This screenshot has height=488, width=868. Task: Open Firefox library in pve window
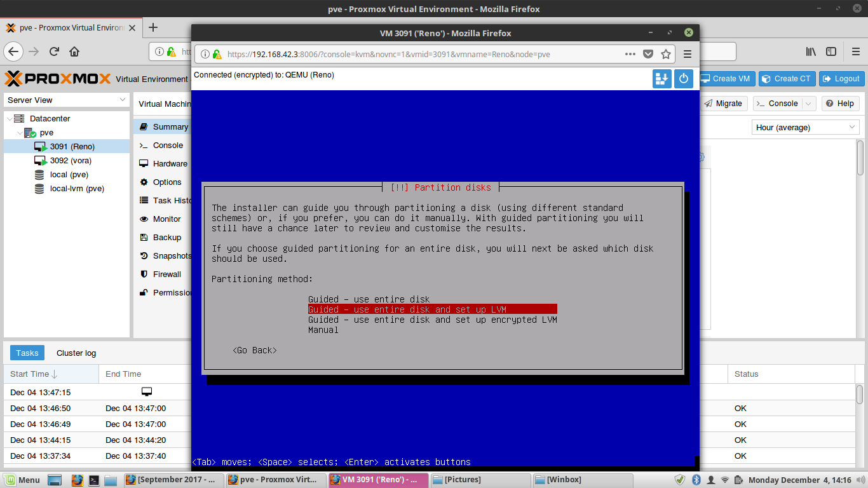[811, 51]
